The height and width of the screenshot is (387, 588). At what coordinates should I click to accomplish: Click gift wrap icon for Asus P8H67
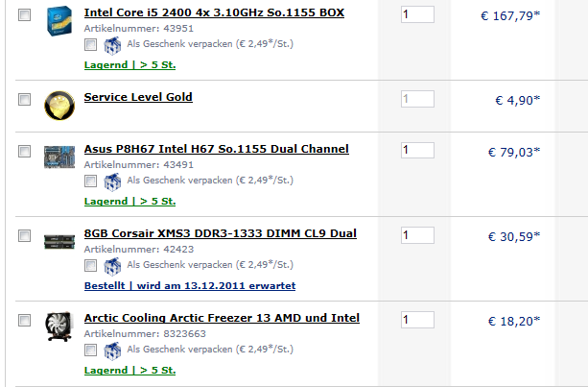[x=112, y=181]
